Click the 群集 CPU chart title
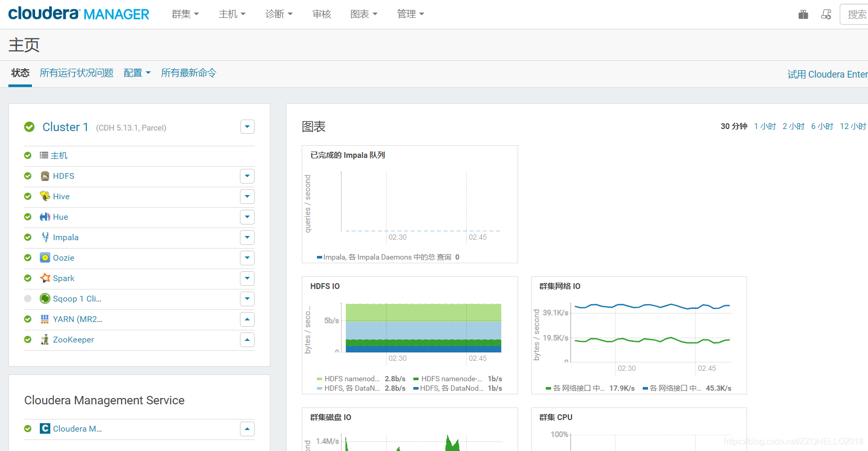This screenshot has height=451, width=868. coord(556,417)
